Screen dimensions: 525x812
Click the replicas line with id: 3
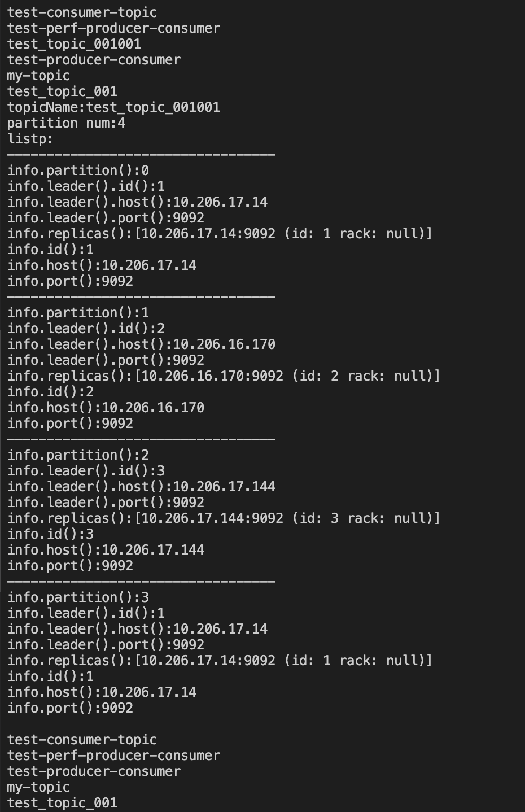tap(223, 518)
